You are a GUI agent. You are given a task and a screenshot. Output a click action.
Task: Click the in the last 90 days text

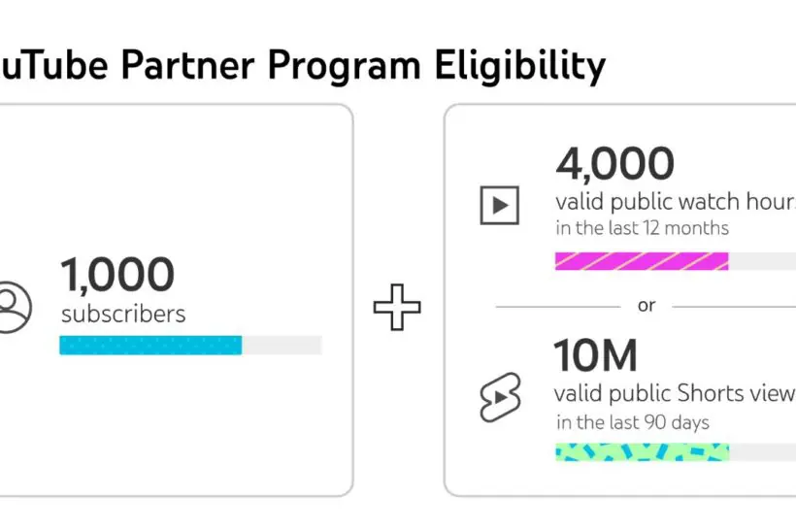633,422
